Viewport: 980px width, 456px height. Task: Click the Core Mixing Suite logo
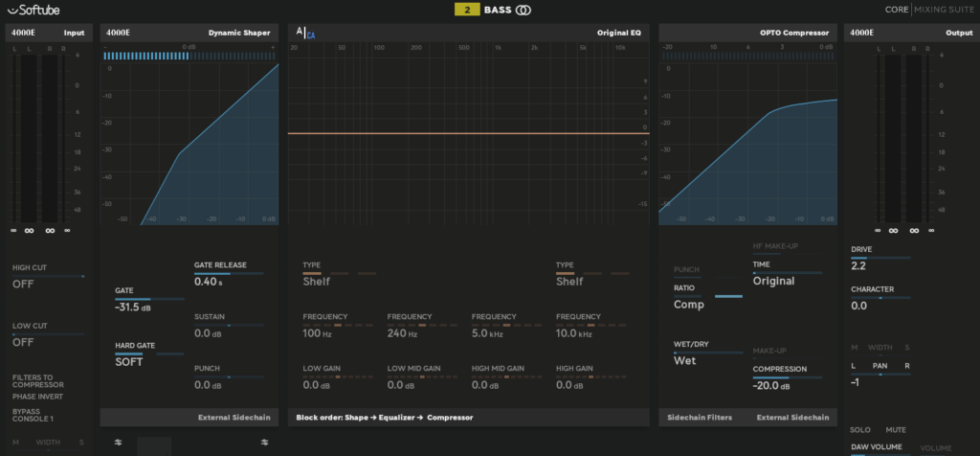[x=925, y=11]
